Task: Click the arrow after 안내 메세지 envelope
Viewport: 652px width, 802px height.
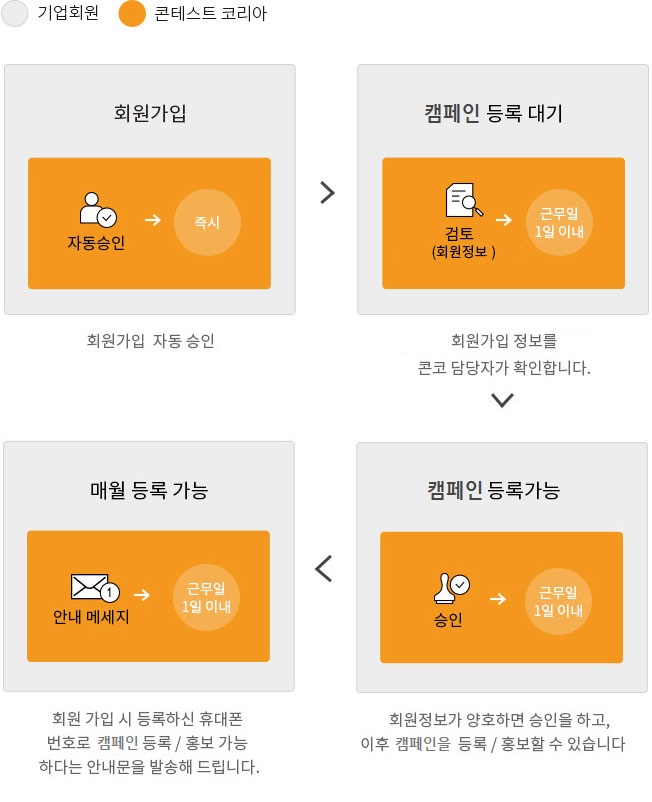Action: click(142, 595)
